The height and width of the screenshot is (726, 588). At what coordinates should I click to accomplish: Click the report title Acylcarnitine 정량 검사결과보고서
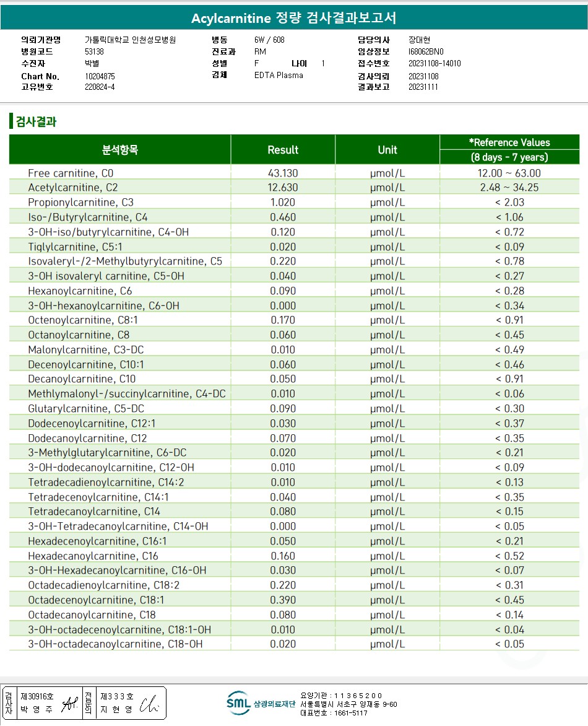pos(294,18)
